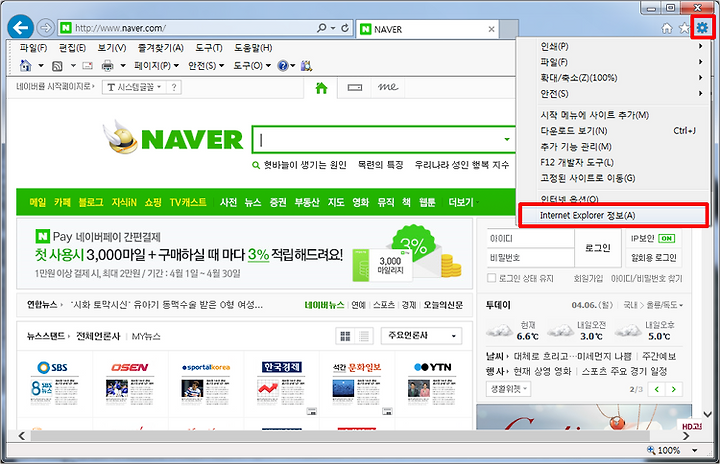
Task: Toggle the IP보안 ON switch
Action: pyautogui.click(x=666, y=238)
